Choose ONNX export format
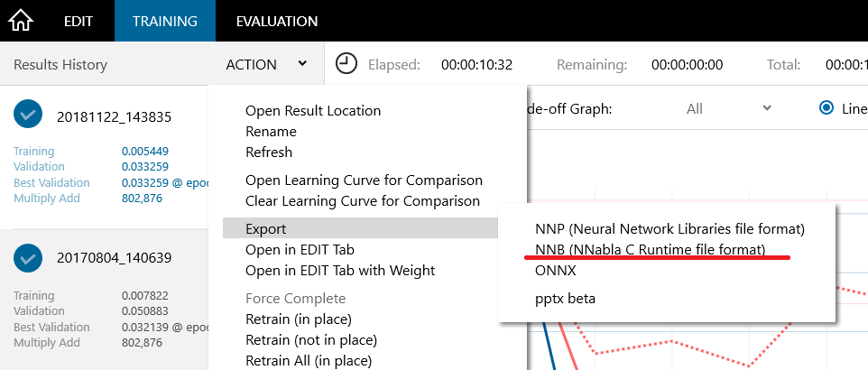This screenshot has height=370, width=868. [555, 270]
